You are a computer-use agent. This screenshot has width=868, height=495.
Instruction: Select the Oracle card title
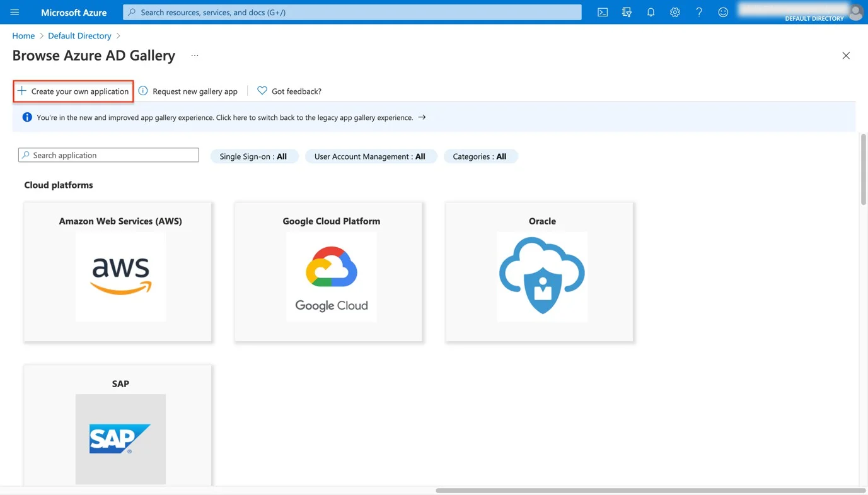click(542, 221)
